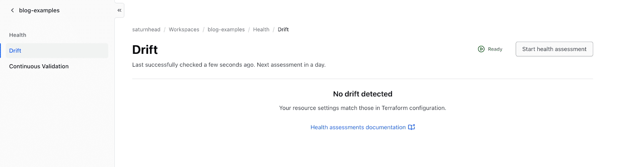This screenshot has height=167, width=644.
Task: Click the Ready status label
Action: click(x=495, y=49)
